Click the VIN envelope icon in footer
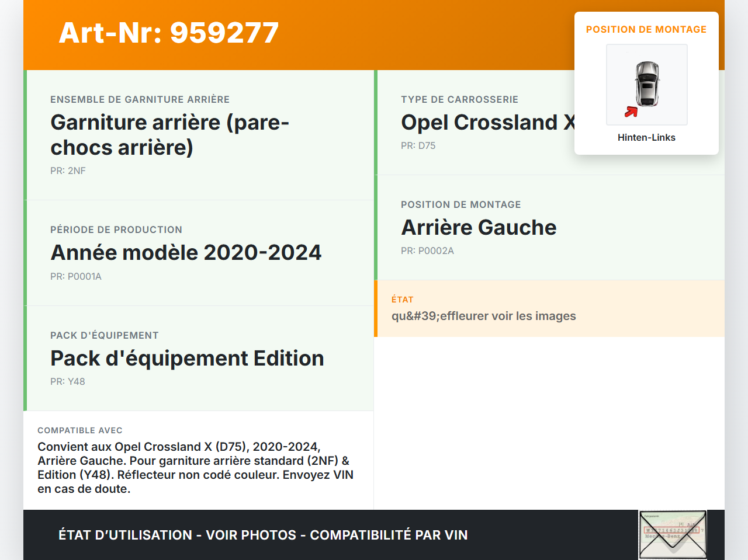 673,534
